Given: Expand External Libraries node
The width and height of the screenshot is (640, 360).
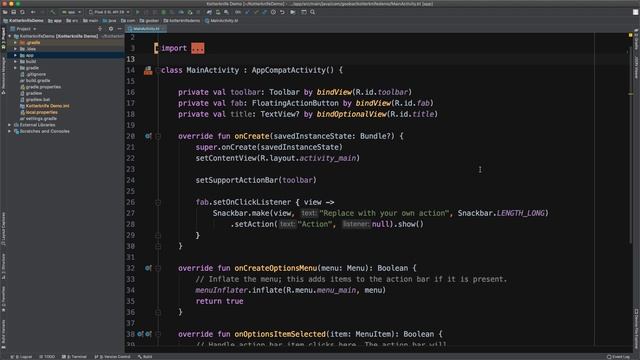Looking at the screenshot, I should [9, 125].
